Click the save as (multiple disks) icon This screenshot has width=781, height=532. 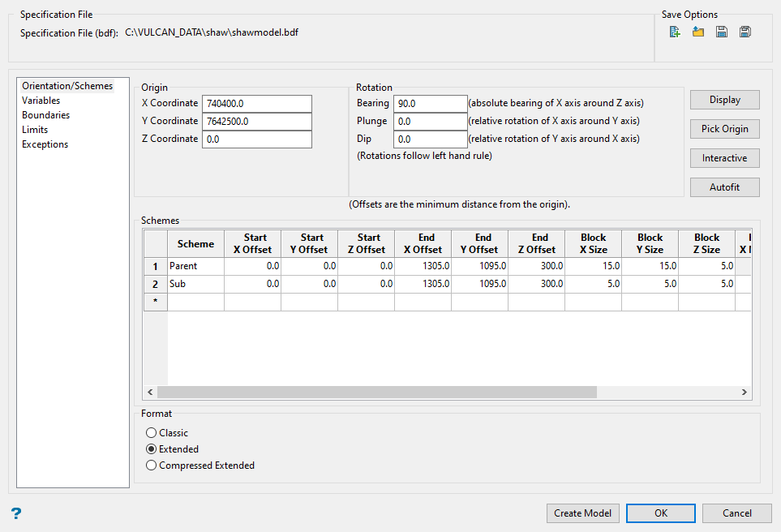tap(745, 32)
